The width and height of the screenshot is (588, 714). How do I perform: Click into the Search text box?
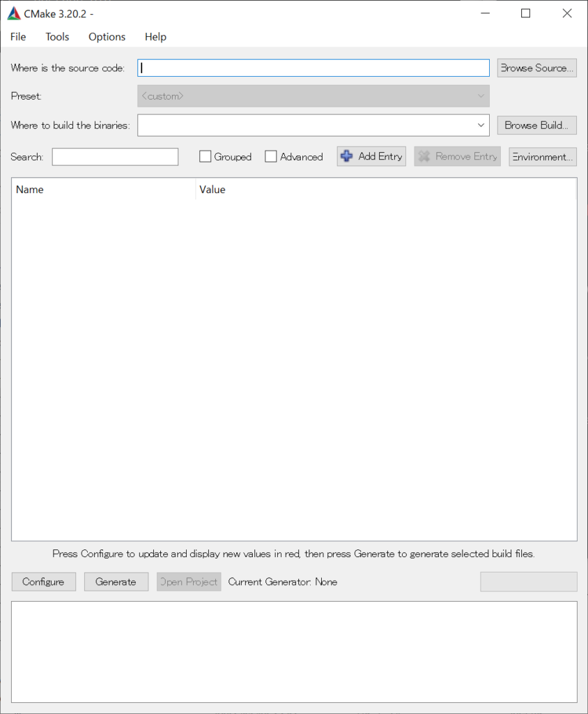115,157
